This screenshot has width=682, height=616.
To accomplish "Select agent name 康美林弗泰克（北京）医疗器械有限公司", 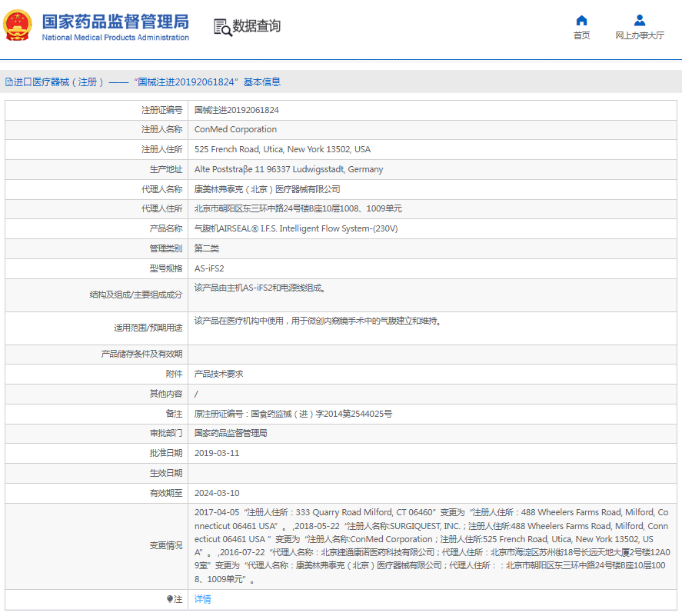I will 268,189.
